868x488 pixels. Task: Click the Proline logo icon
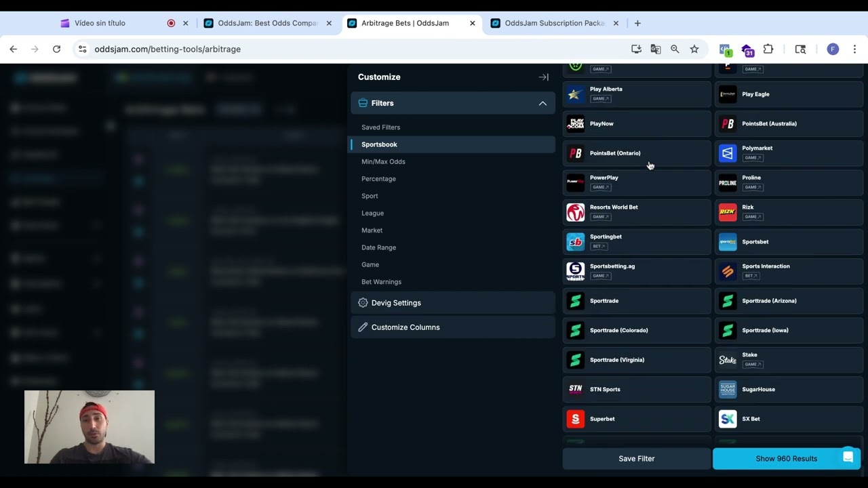tap(728, 182)
